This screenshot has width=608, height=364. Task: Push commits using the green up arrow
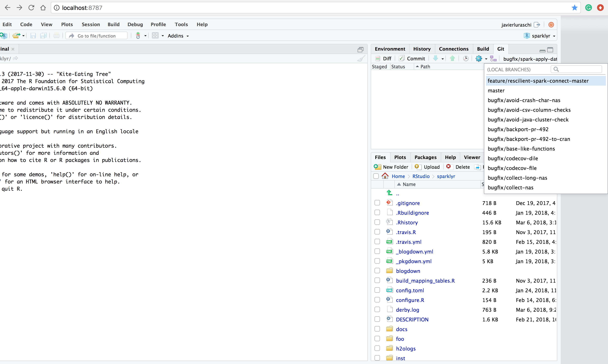[x=452, y=58]
